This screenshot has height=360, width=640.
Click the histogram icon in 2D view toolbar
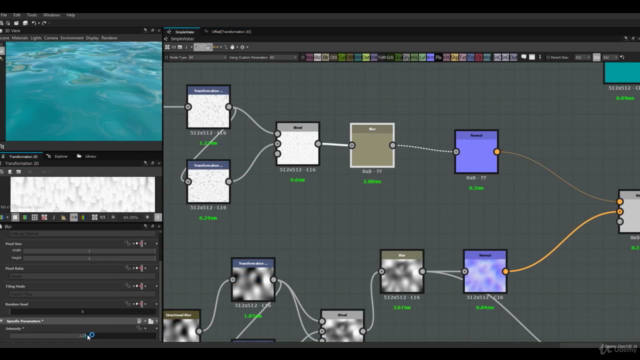[64, 218]
